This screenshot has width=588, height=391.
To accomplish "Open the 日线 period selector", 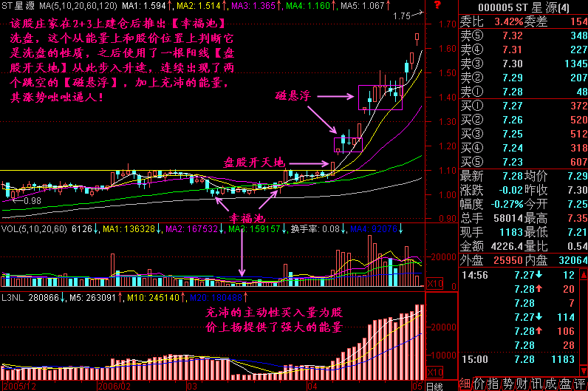I will (435, 385).
